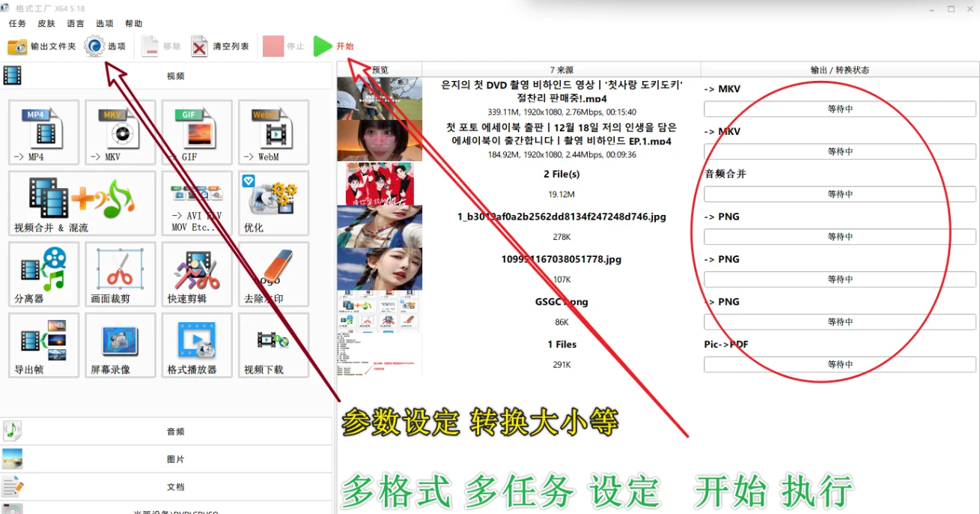This screenshot has height=514, width=980.
Task: Select the -> MKV conversion icon
Action: pyautogui.click(x=121, y=133)
